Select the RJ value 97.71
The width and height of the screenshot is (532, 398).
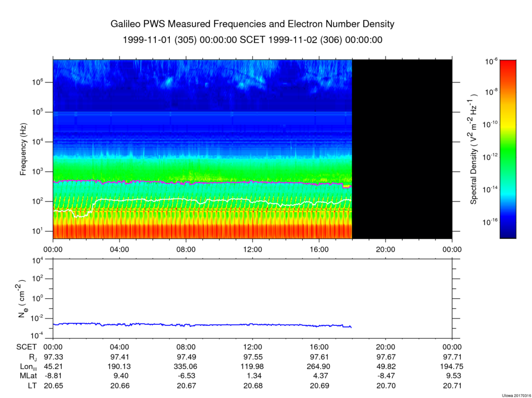pyautogui.click(x=453, y=357)
